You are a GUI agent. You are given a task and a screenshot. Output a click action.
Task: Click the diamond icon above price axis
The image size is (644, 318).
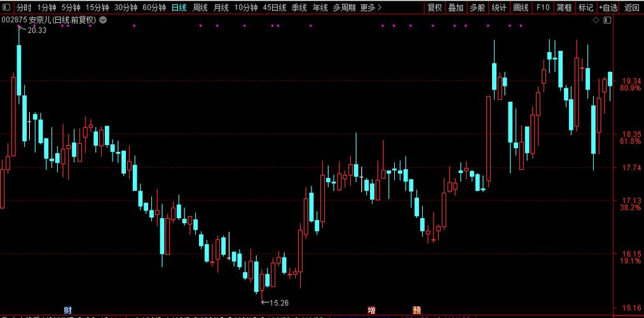(x=596, y=20)
